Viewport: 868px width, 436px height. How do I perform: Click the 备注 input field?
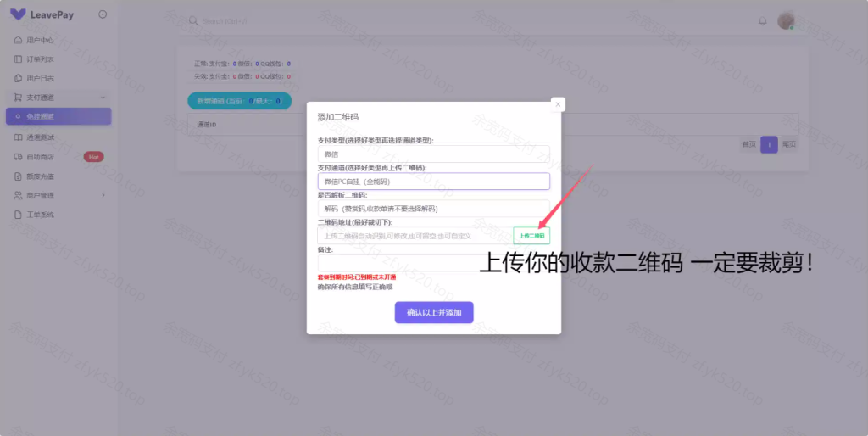click(433, 263)
